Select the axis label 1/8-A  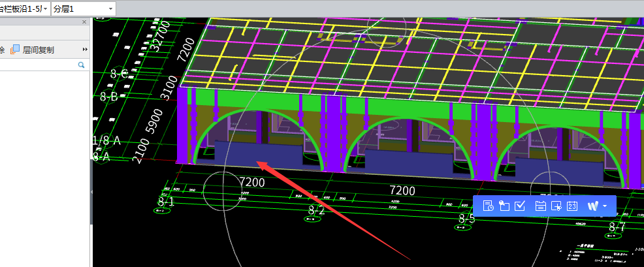[106, 141]
